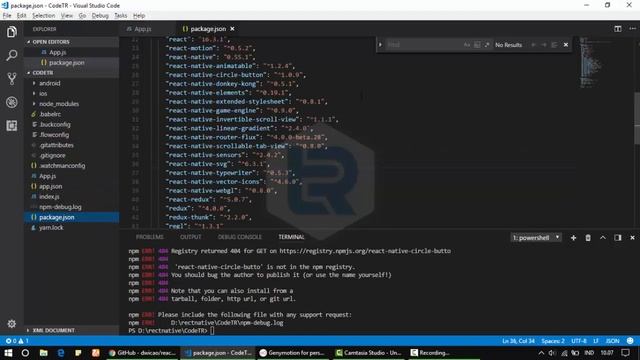This screenshot has width=640, height=360.
Task: Switch to Genymotion taskbar window
Action: [292, 353]
